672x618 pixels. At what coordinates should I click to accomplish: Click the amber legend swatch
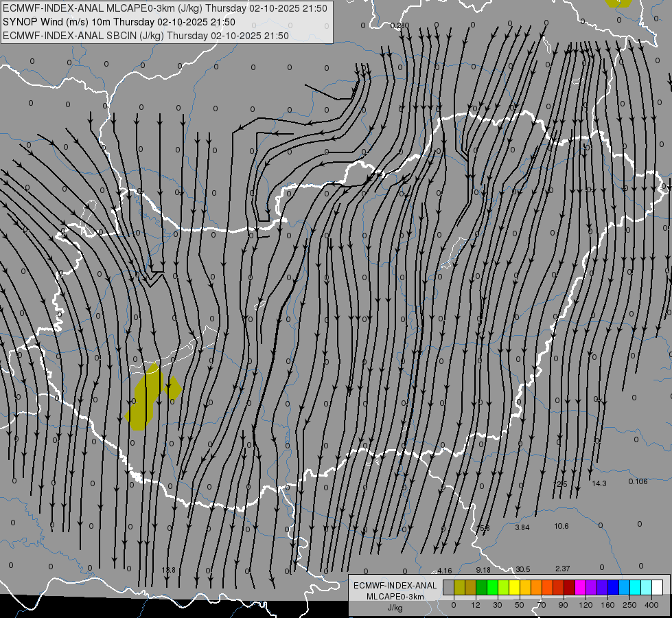coord(525,588)
